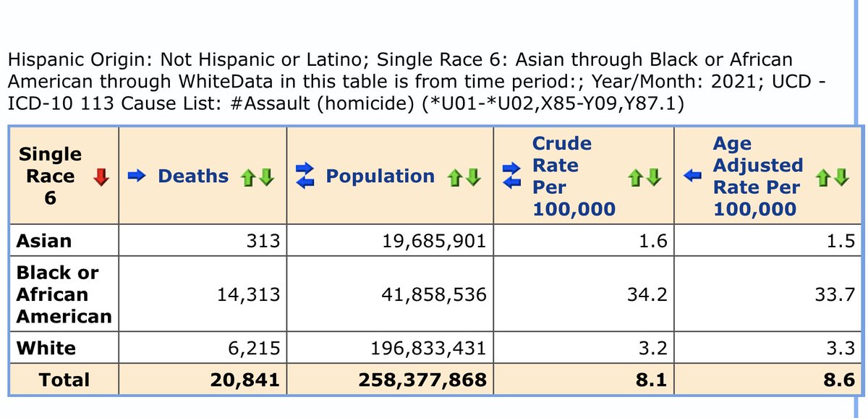The height and width of the screenshot is (418, 868).
Task: Sort Deaths column ascending with green up arrow
Action: click(x=247, y=176)
